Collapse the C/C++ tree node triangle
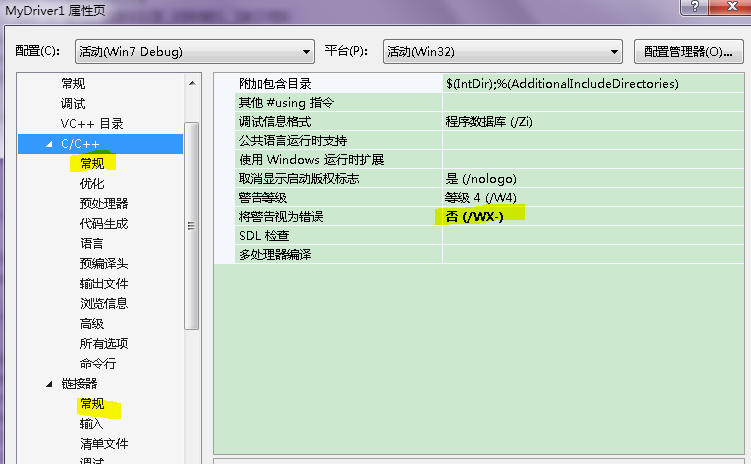751x464 pixels. click(x=49, y=144)
